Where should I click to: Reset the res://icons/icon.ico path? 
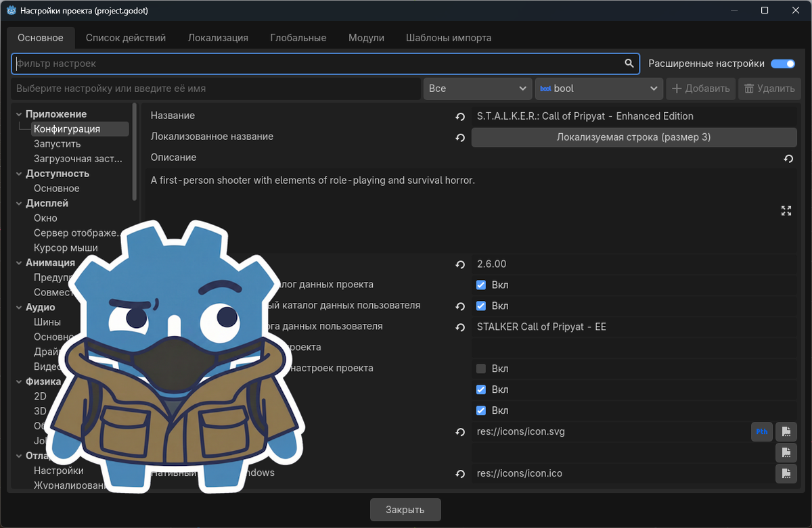click(x=460, y=474)
